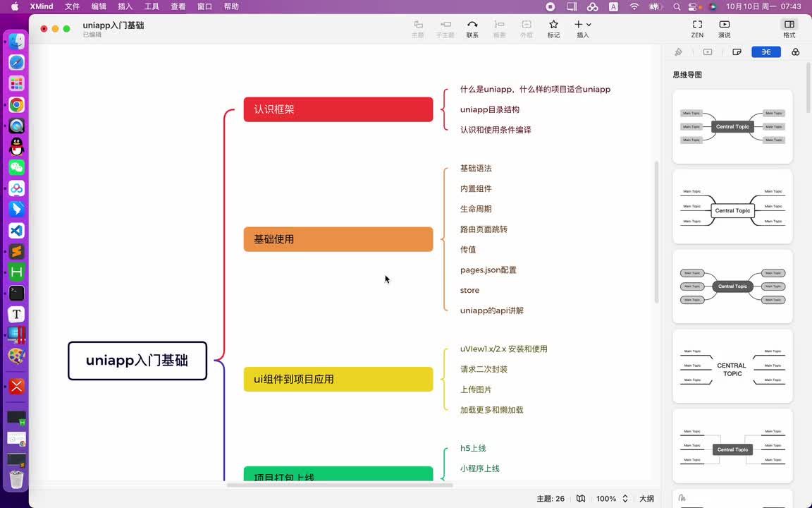Choose the uppercase CENTRAL TOPIC structure
The height and width of the screenshot is (508, 812).
(732, 366)
